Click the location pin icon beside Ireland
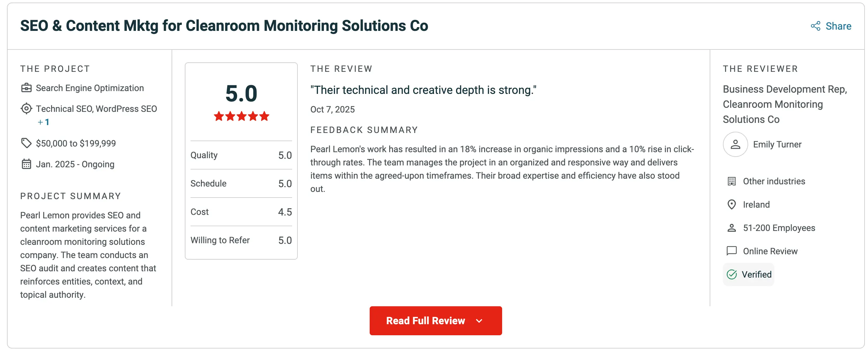The height and width of the screenshot is (351, 868). coord(731,204)
